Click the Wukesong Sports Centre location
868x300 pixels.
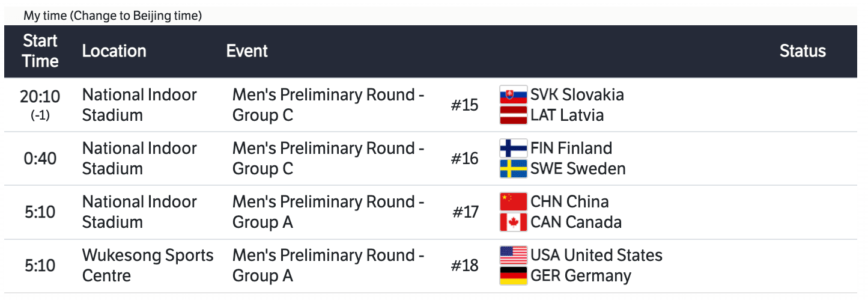tap(148, 266)
